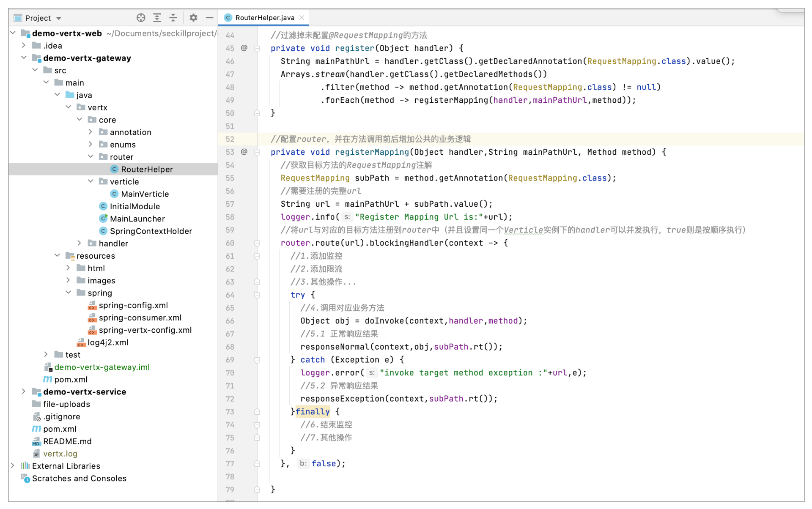Toggle fold marker on try block line 64
Viewport: 812px width, 509px height.
pos(257,295)
